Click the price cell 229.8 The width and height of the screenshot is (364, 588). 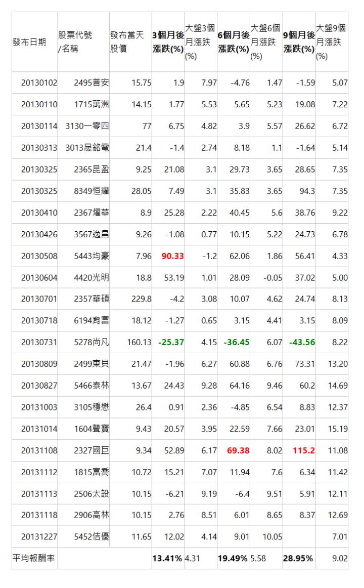coord(141,299)
